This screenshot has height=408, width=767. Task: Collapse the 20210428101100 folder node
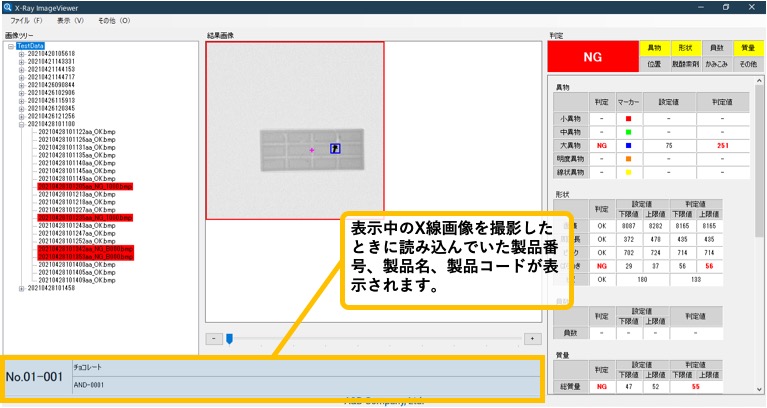[x=22, y=124]
